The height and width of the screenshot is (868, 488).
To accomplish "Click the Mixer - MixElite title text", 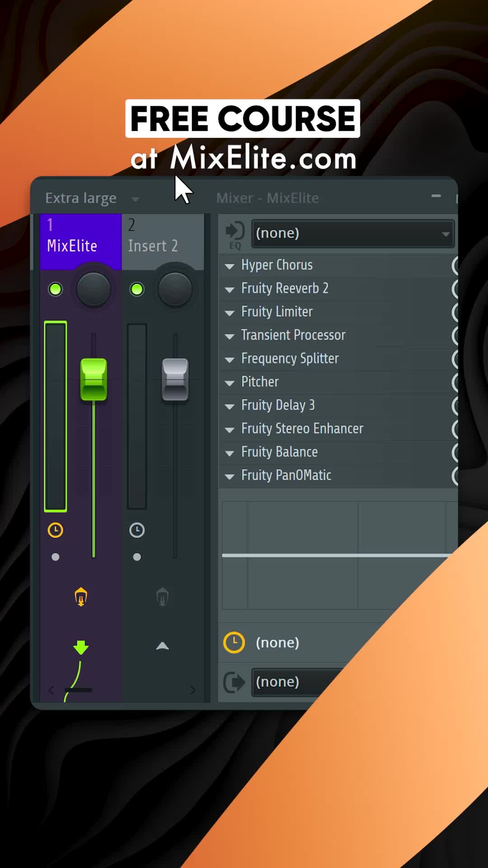I will pos(267,198).
